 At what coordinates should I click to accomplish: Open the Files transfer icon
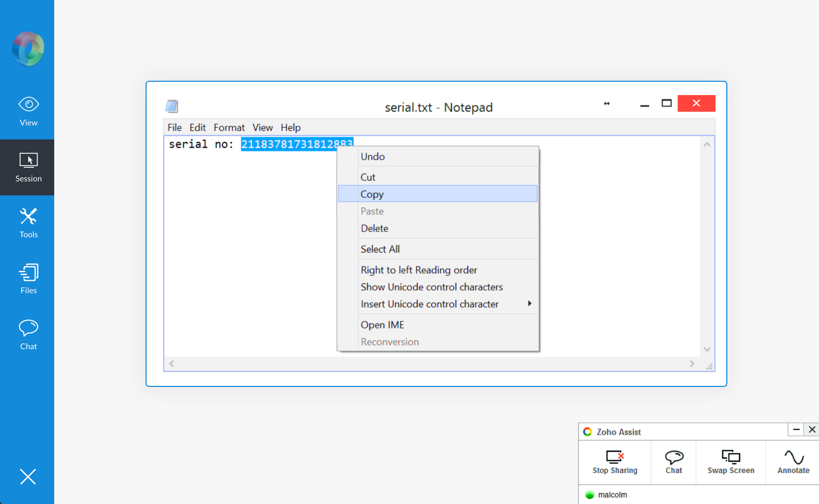pos(28,272)
